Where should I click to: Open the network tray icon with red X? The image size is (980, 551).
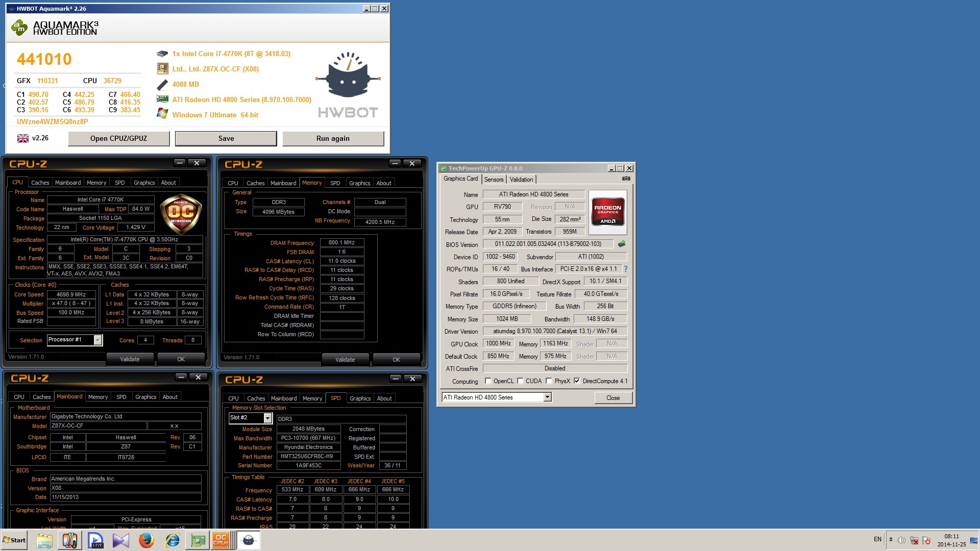coord(914,540)
